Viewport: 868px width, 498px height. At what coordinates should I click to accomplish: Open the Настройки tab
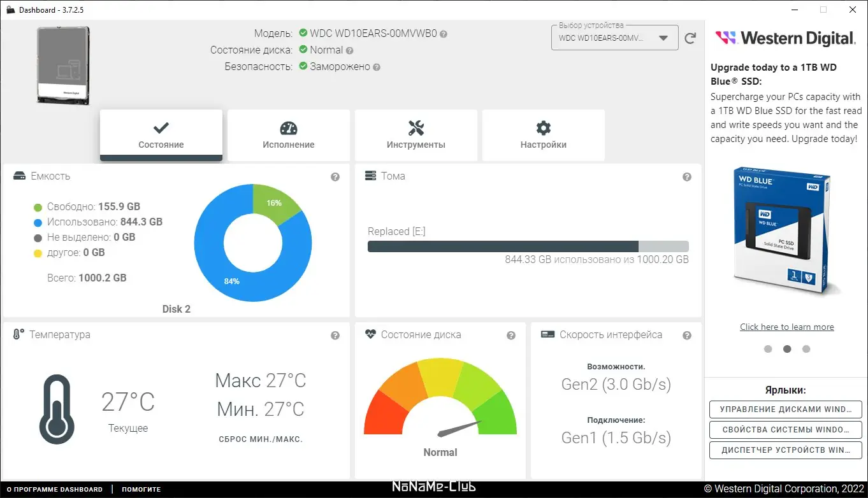click(x=544, y=135)
